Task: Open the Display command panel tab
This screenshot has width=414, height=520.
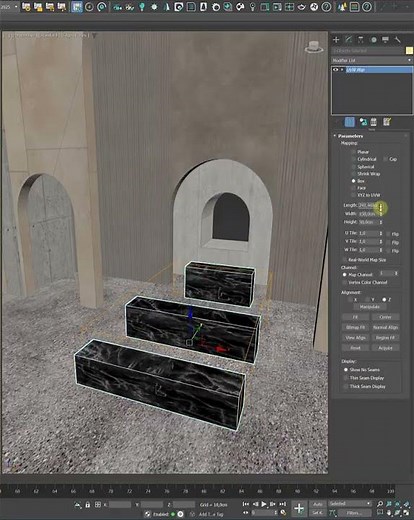Action: click(385, 40)
